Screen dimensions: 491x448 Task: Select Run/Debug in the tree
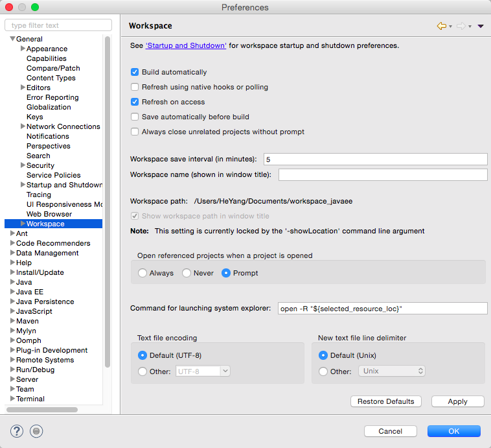click(36, 370)
